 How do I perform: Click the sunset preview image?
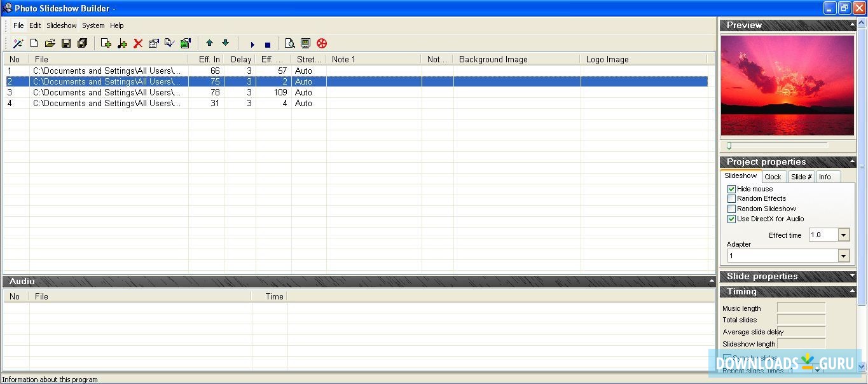click(787, 85)
